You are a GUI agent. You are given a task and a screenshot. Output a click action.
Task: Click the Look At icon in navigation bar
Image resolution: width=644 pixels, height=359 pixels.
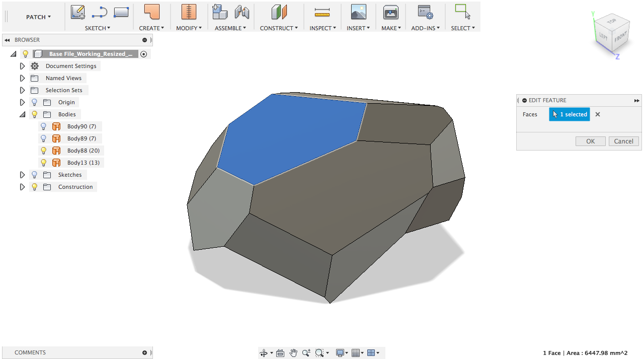(x=280, y=353)
